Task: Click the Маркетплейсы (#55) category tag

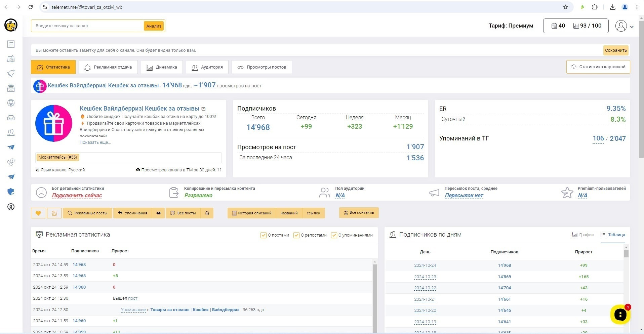Action: [57, 157]
